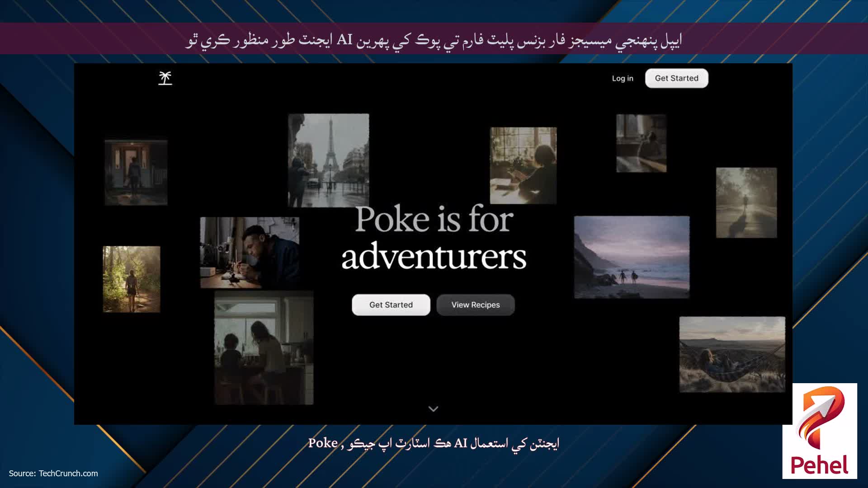
Task: Select the small cafe window photo
Action: coord(642,143)
